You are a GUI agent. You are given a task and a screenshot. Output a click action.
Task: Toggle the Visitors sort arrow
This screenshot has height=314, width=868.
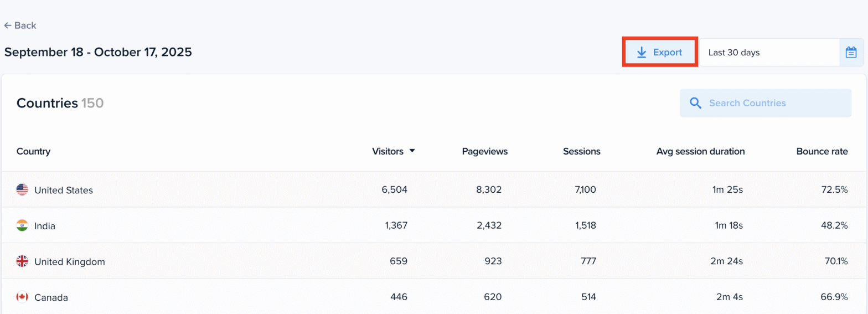[412, 151]
